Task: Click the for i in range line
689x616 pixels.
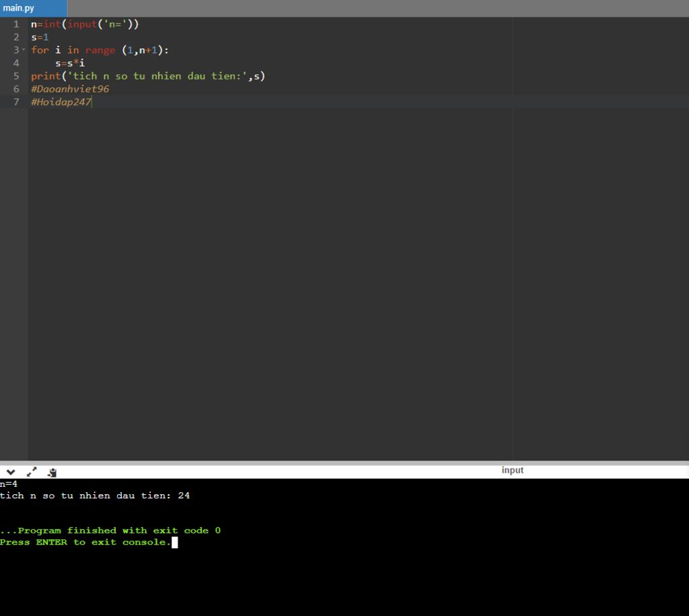Action: point(100,50)
